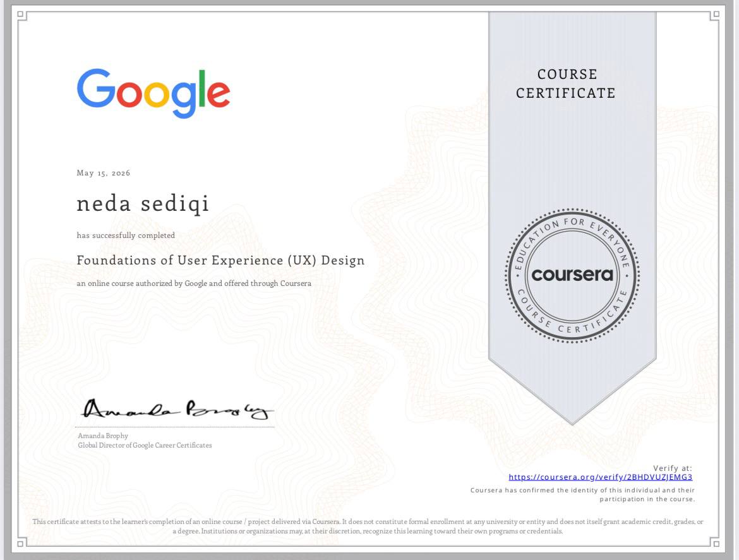Click the 'COURSE CERTIFICATE' heading

pyautogui.click(x=566, y=84)
